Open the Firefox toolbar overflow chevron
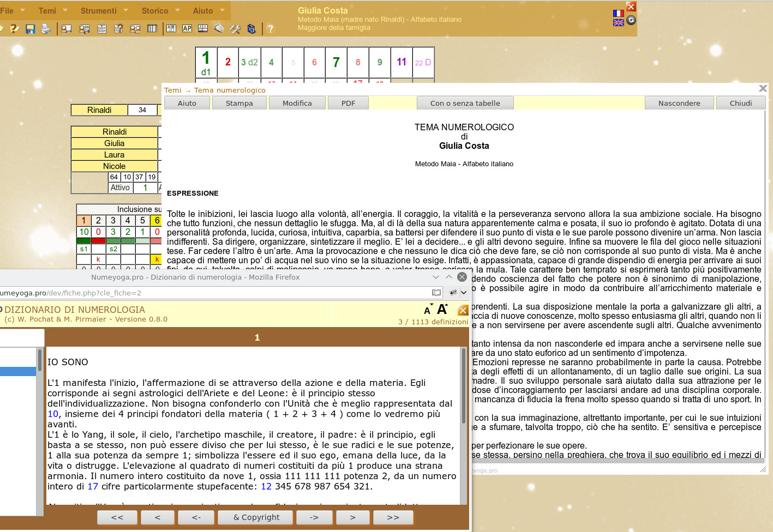 click(x=464, y=293)
